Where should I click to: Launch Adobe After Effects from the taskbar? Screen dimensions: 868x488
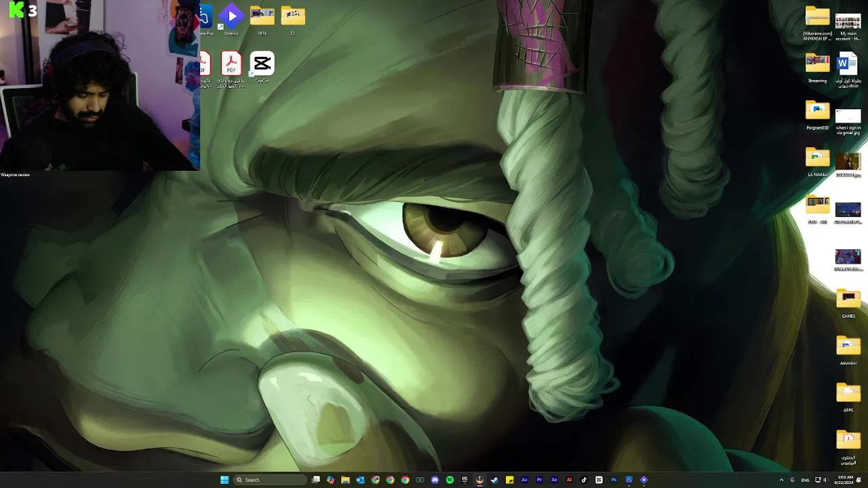(554, 480)
